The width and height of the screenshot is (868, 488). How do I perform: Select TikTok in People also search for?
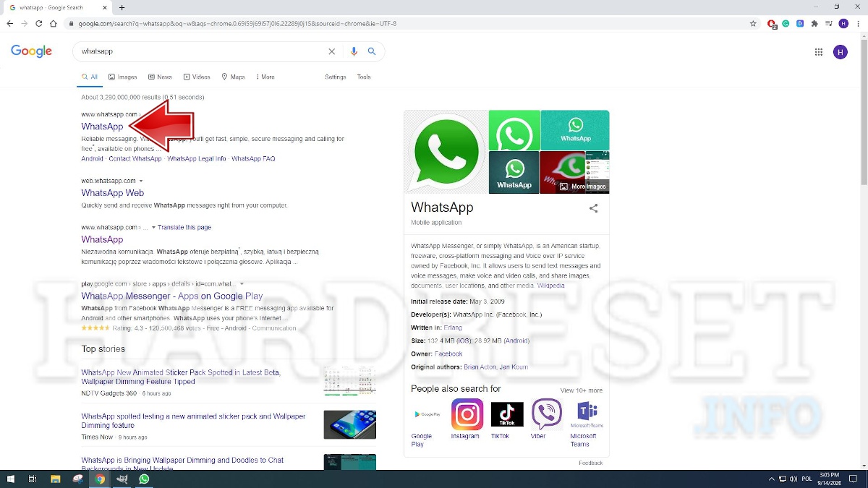506,419
